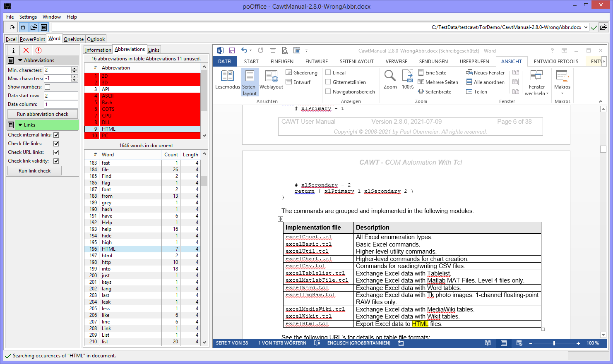Switch to Weblayout view

click(271, 79)
